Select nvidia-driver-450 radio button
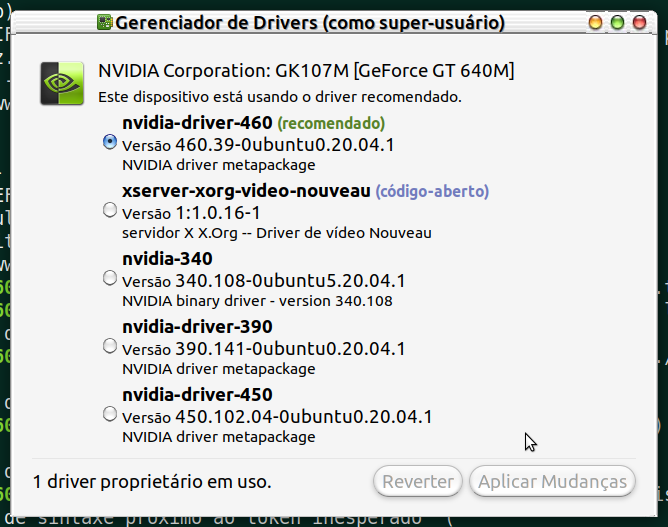The image size is (668, 527). pos(110,414)
